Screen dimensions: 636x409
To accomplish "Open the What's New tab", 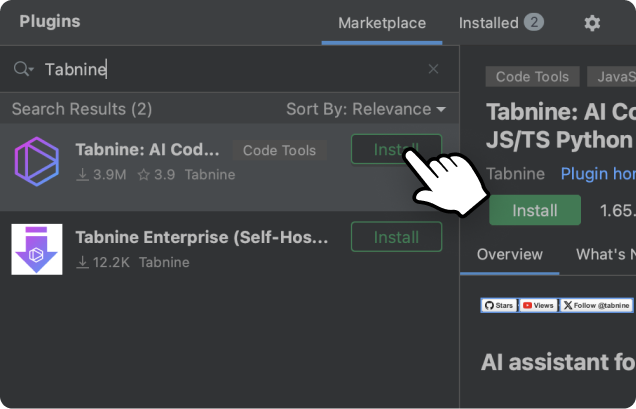I will [x=604, y=254].
